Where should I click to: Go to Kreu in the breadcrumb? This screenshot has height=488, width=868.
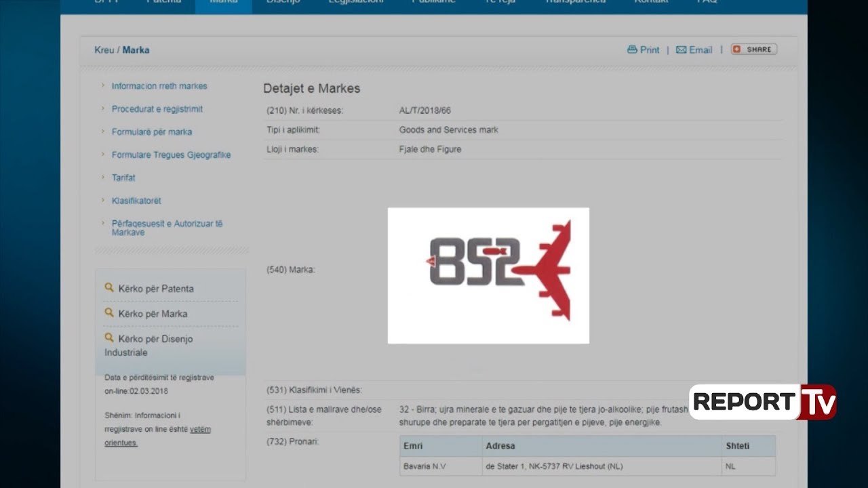[x=104, y=50]
